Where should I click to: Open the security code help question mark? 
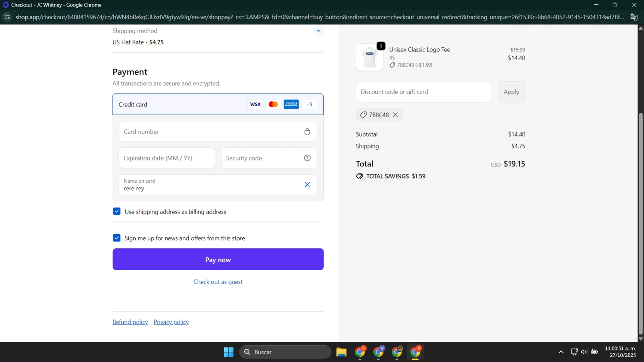[x=307, y=158]
